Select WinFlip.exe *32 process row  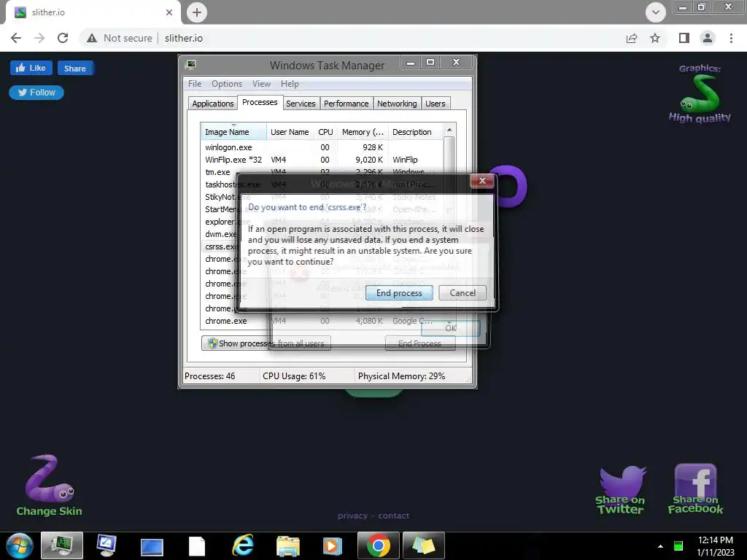(x=322, y=160)
